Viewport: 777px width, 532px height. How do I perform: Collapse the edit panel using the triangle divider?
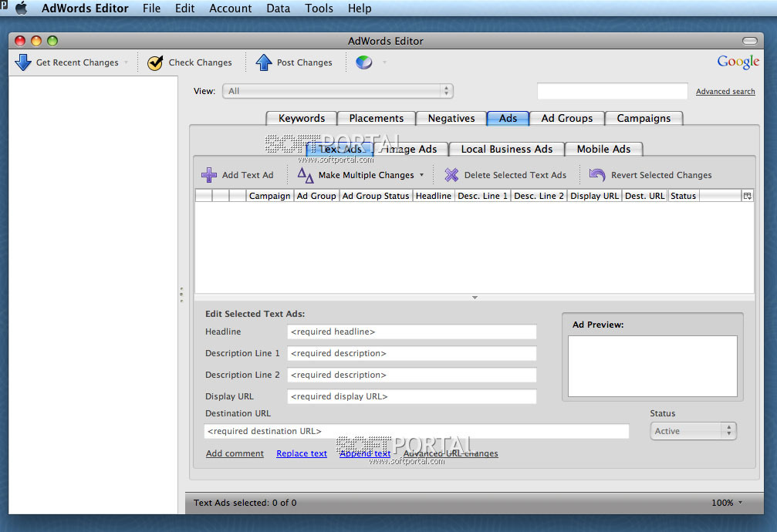475,297
